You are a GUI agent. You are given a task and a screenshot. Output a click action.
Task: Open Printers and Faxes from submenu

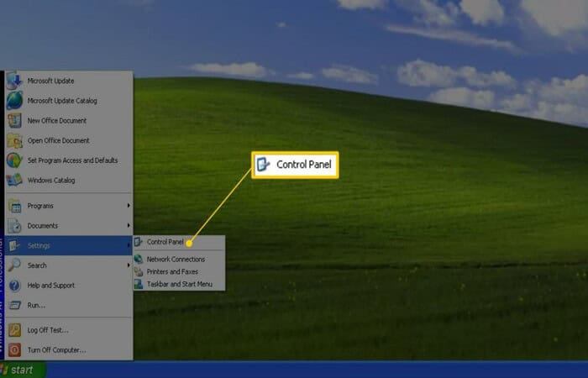coord(179,271)
